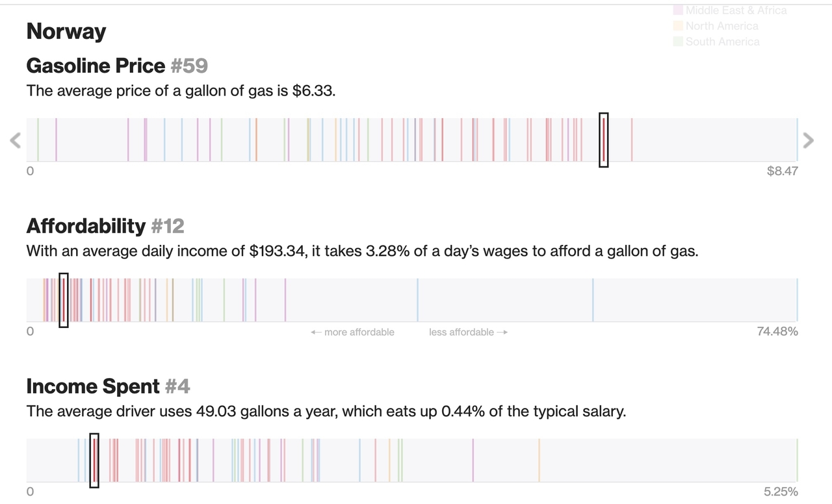The width and height of the screenshot is (832, 504).
Task: Toggle the Middle East & Africa legend filter
Action: [x=729, y=10]
